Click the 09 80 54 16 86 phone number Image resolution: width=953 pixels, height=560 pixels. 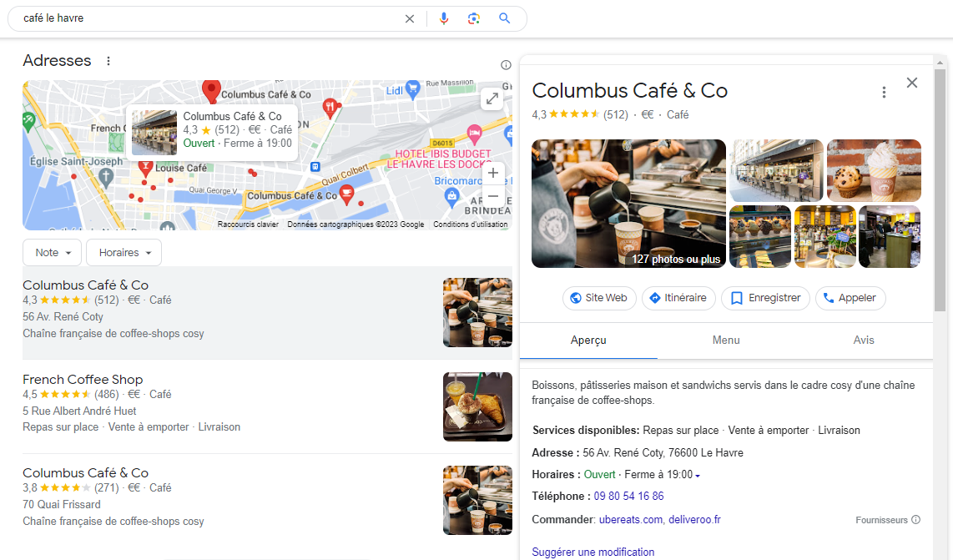click(628, 496)
